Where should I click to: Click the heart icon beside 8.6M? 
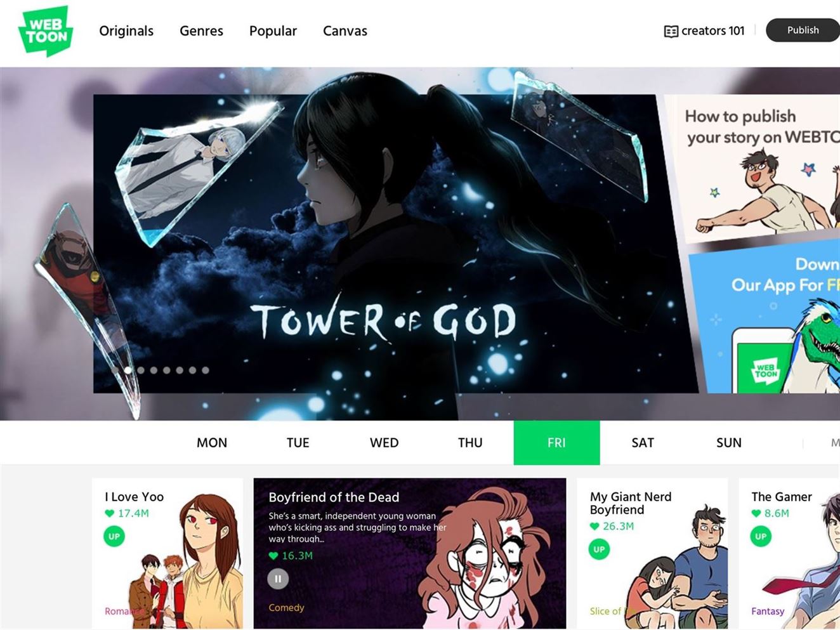(756, 513)
